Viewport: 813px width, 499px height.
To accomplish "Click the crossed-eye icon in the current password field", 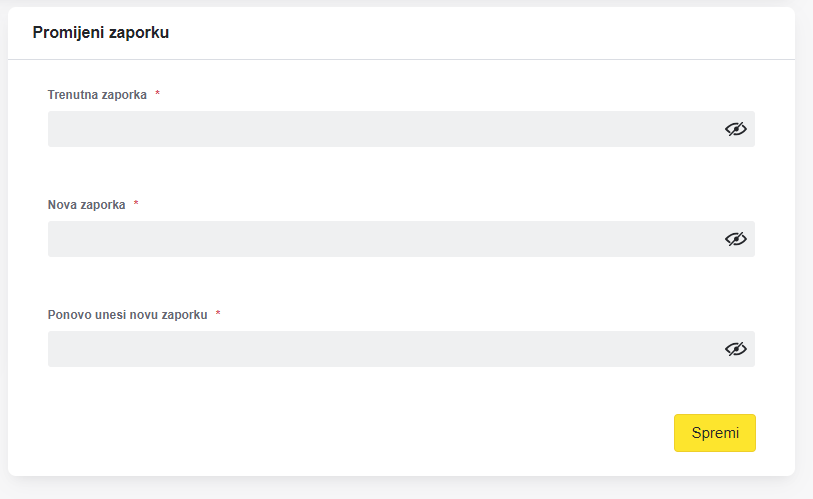I will click(x=736, y=129).
